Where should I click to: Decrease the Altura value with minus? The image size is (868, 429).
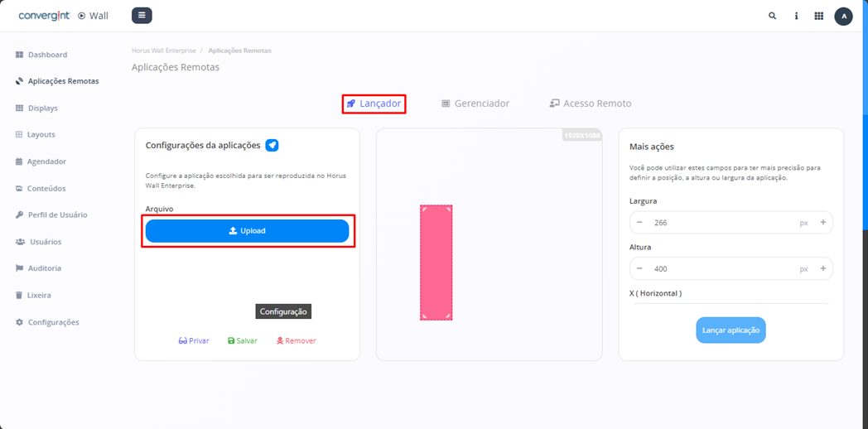[639, 269]
